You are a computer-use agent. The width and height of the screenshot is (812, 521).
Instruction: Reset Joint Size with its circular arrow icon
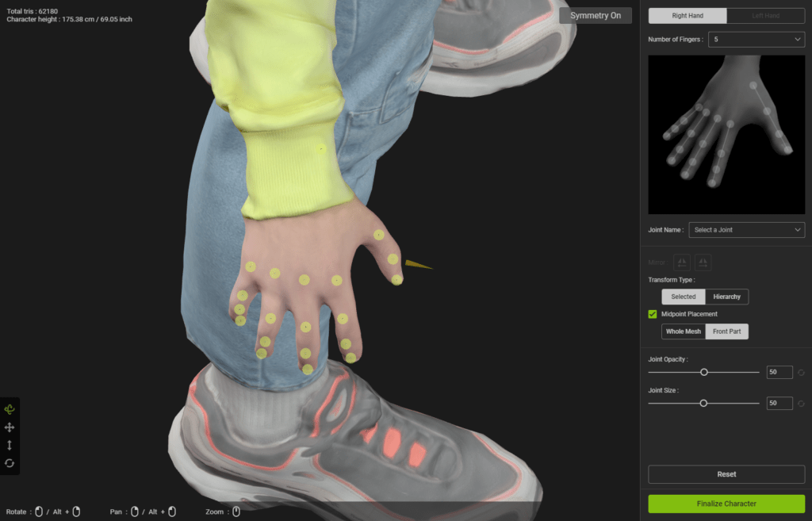[x=801, y=404]
